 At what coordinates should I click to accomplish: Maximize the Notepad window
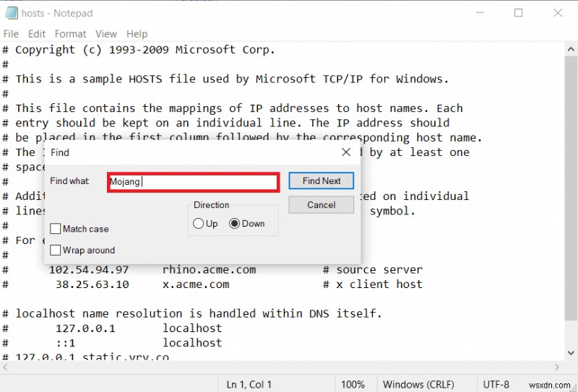(518, 12)
